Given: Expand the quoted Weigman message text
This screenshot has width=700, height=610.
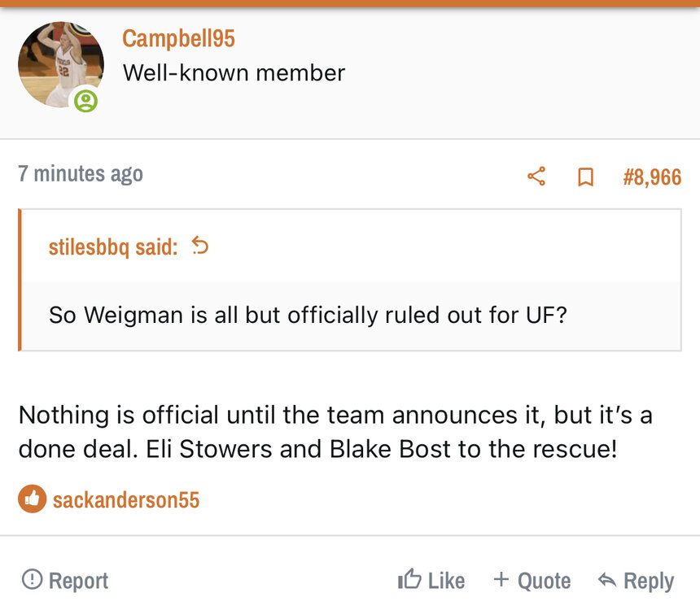Looking at the screenshot, I should (x=308, y=315).
